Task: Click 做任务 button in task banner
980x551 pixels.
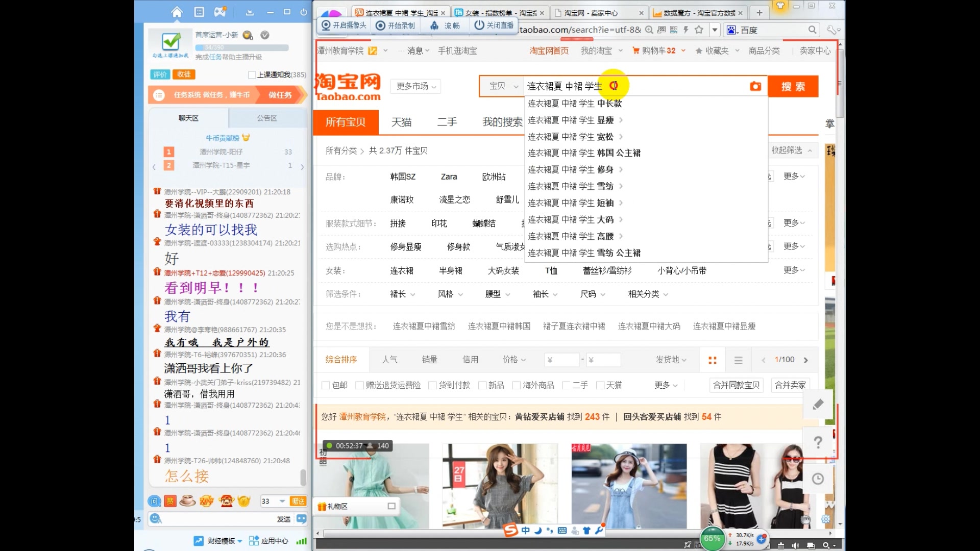Action: [x=280, y=95]
